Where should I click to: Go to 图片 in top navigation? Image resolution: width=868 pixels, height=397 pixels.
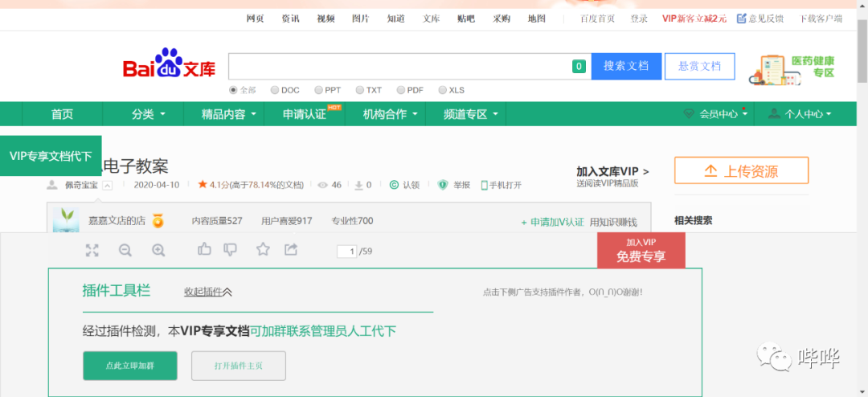360,18
